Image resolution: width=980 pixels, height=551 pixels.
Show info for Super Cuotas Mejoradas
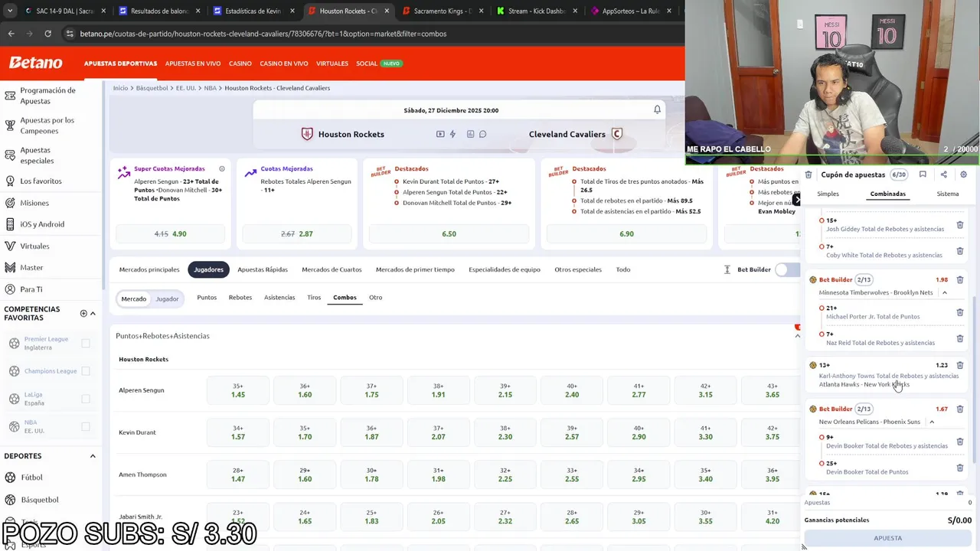pos(222,168)
